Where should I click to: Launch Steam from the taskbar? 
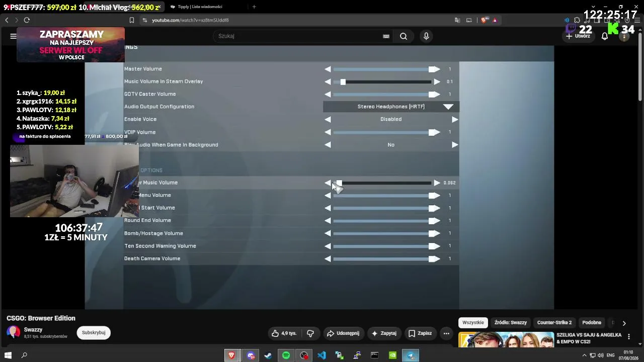268,355
